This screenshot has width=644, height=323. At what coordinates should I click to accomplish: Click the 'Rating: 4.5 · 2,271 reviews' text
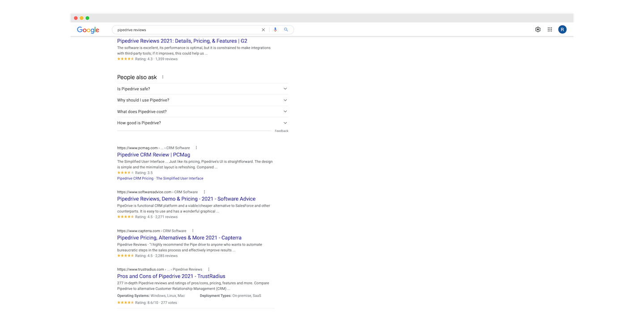156,217
